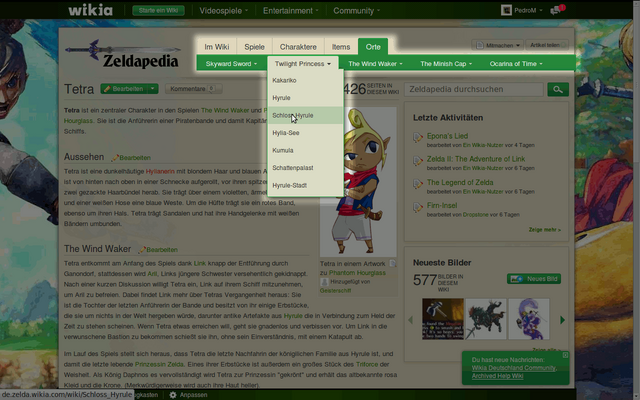
Task: Open the Geisterschiff uploader link
Action: click(335, 291)
